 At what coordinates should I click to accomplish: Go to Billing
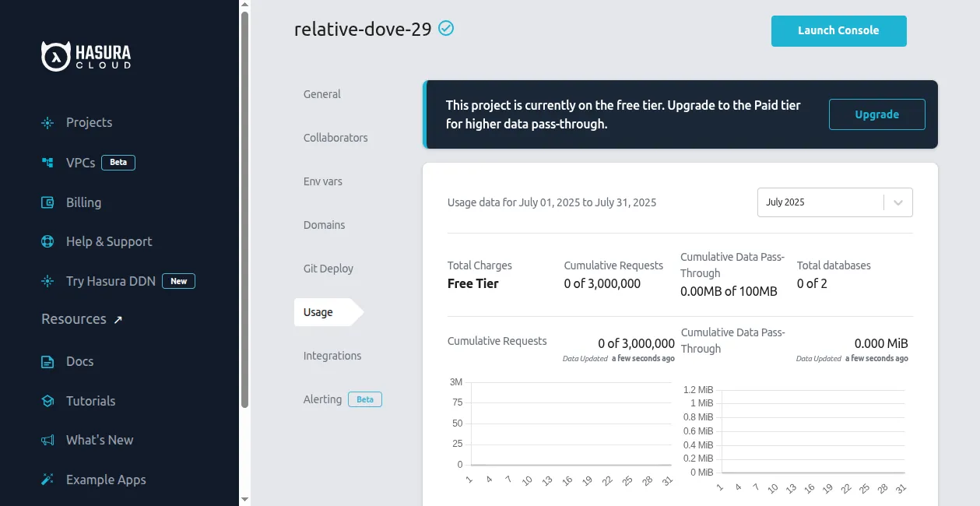[x=83, y=202]
